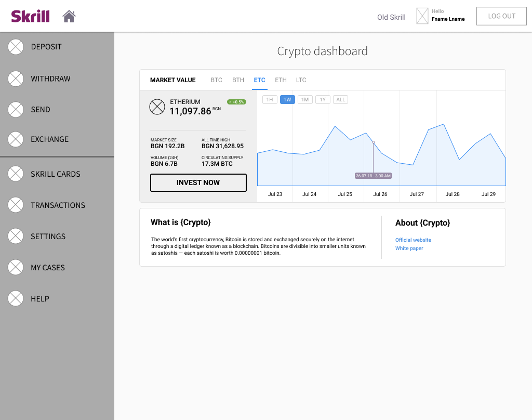532x420 pixels.
Task: Click the BGN 31,628.95 all time high
Action: point(222,146)
